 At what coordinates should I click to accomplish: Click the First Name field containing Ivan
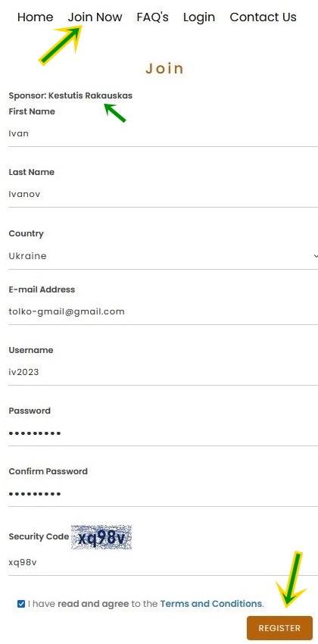coord(164,134)
